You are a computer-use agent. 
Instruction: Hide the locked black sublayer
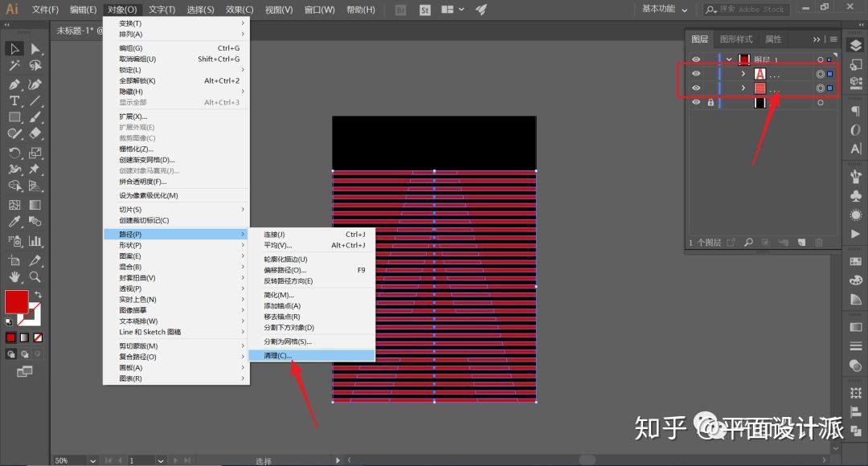pyautogui.click(x=696, y=102)
